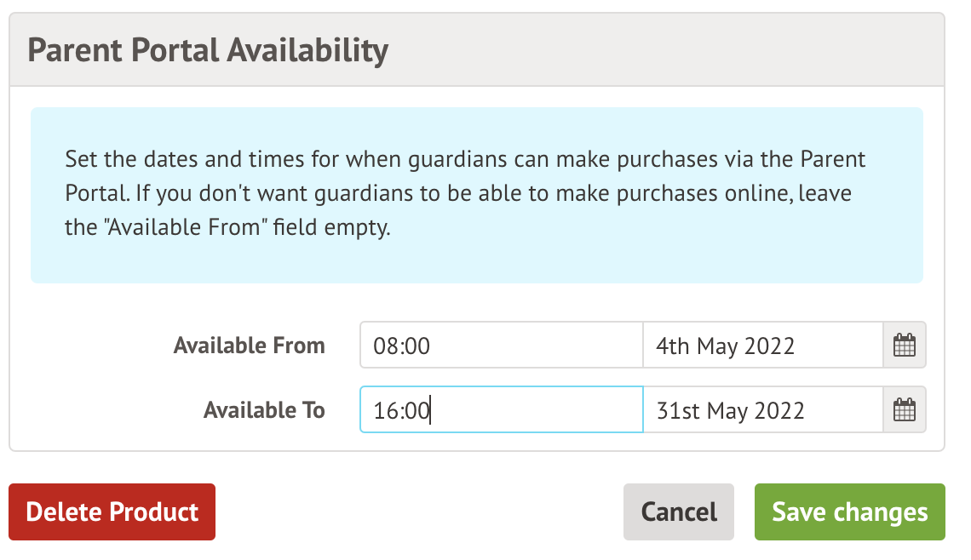Click the blank space between Delete Product and Cancel
The image size is (971, 560).
pos(417,512)
